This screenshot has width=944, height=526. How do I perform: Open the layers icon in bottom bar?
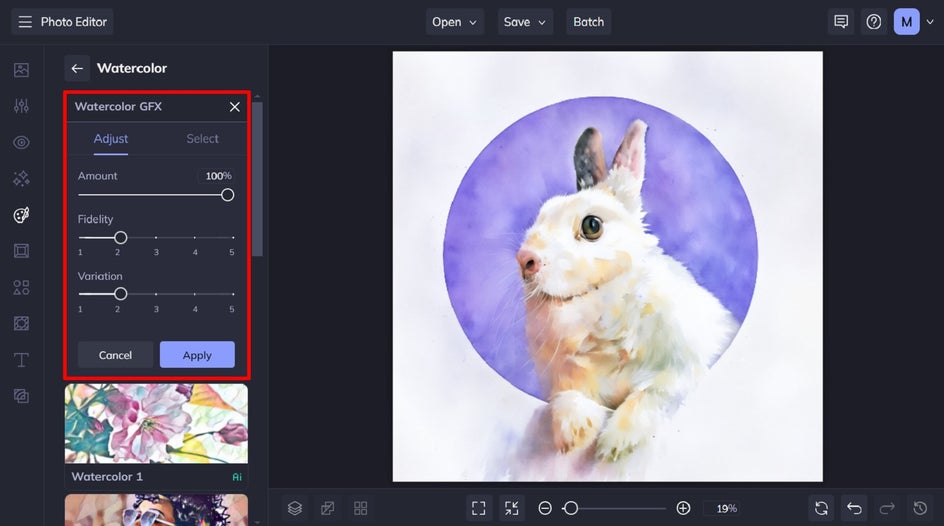tap(295, 508)
